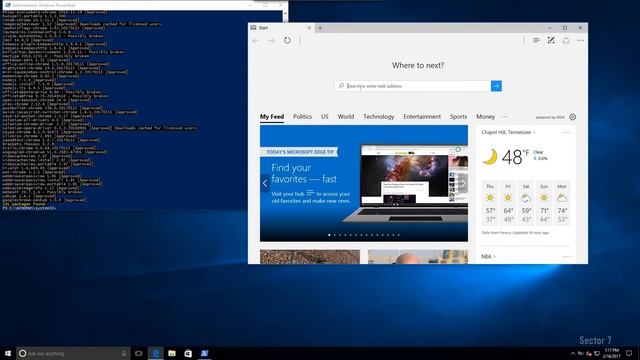This screenshot has width=640, height=360.
Task: Switch to the Politics tab
Action: pos(302,117)
